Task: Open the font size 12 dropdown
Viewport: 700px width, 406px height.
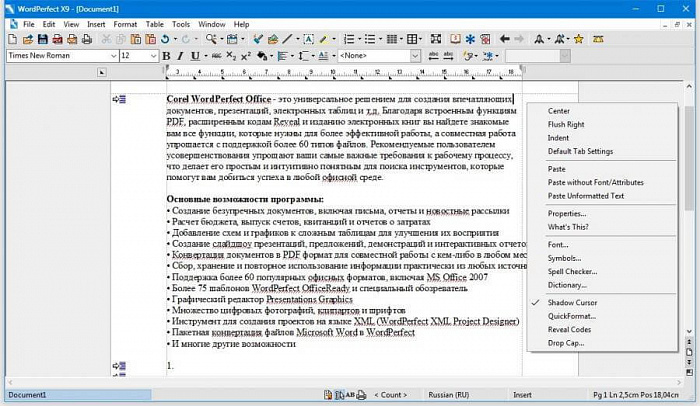Action: pos(153,56)
